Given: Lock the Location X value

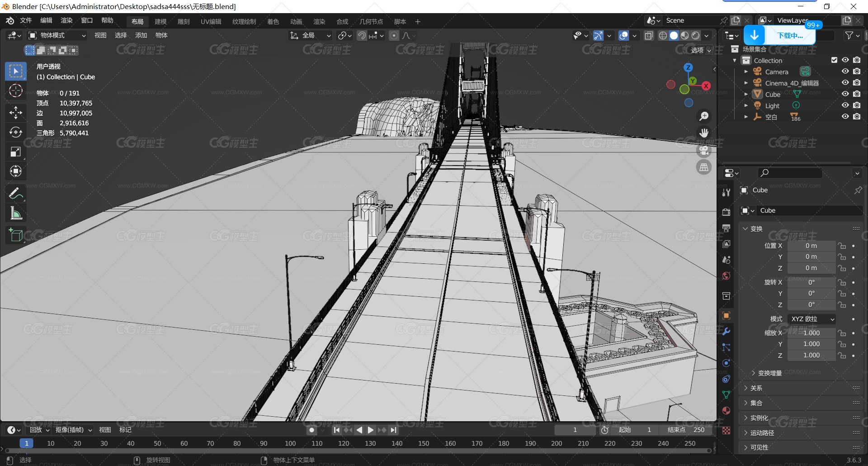Looking at the screenshot, I should pyautogui.click(x=842, y=246).
